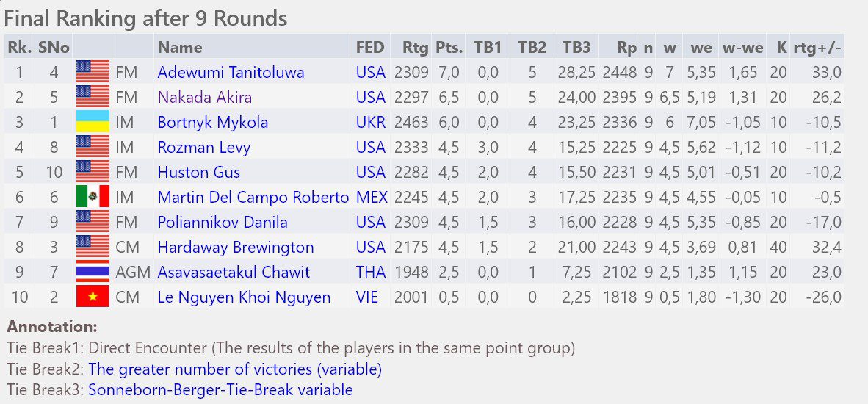This screenshot has height=404, width=868.
Task: Click the Thailand flag beside Asavasaetakul Chawit
Action: point(93,272)
